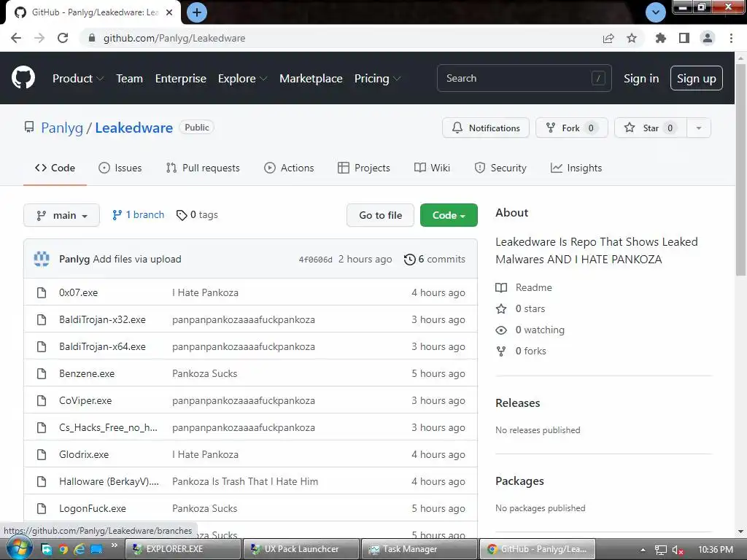The height and width of the screenshot is (560, 747).
Task: Click Panlyg's avatar icon in the commit row
Action: 42,259
